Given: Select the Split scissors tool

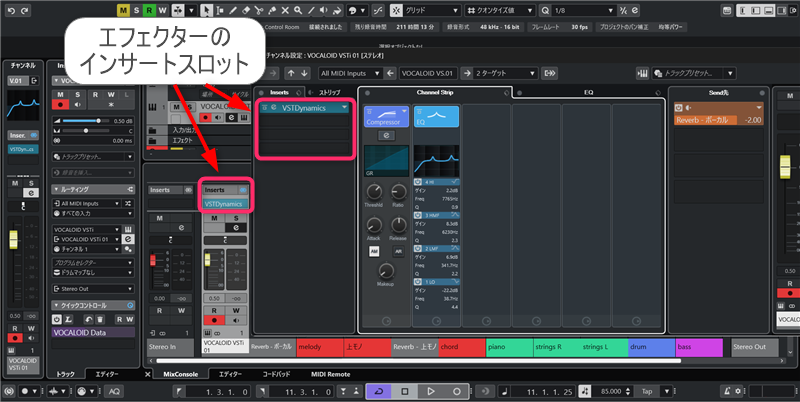Looking at the screenshot, I should click(259, 10).
